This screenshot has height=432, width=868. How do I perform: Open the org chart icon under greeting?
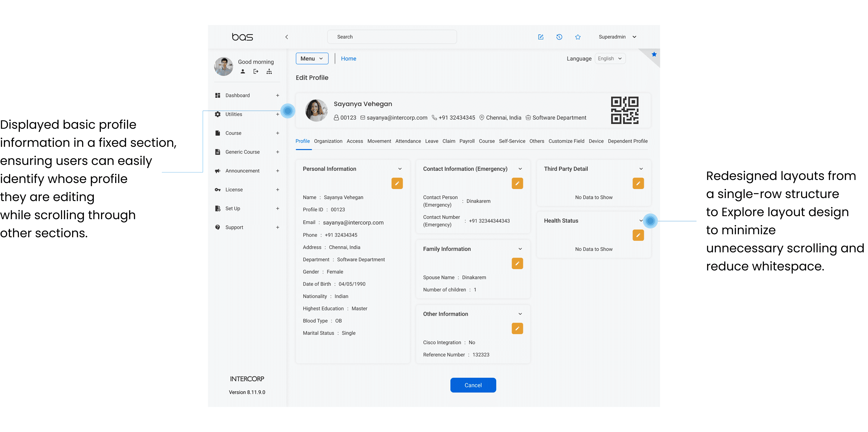coord(269,71)
